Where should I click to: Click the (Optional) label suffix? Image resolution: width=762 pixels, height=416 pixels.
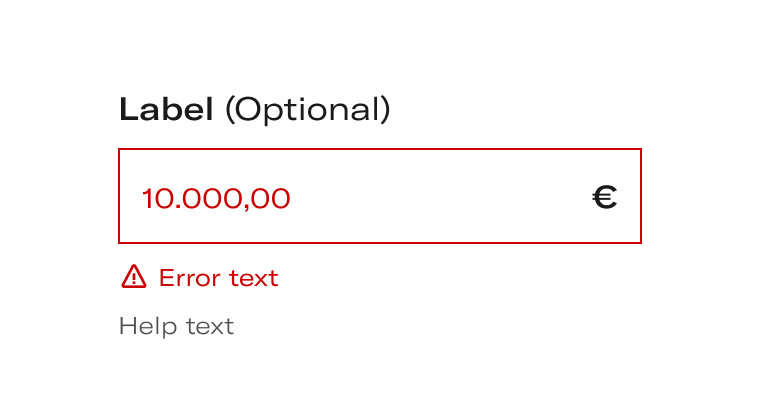click(x=308, y=110)
